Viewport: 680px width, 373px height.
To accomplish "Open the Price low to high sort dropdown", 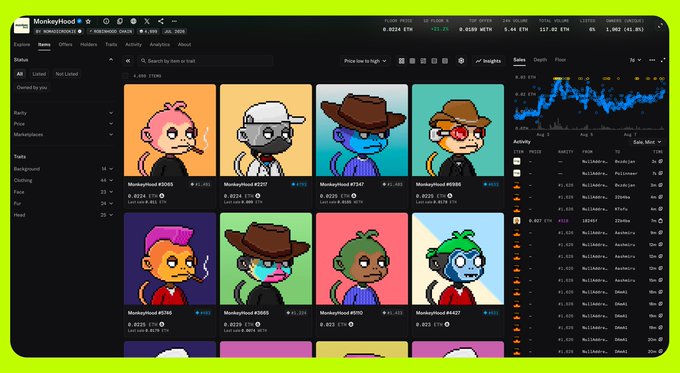I will click(x=365, y=61).
